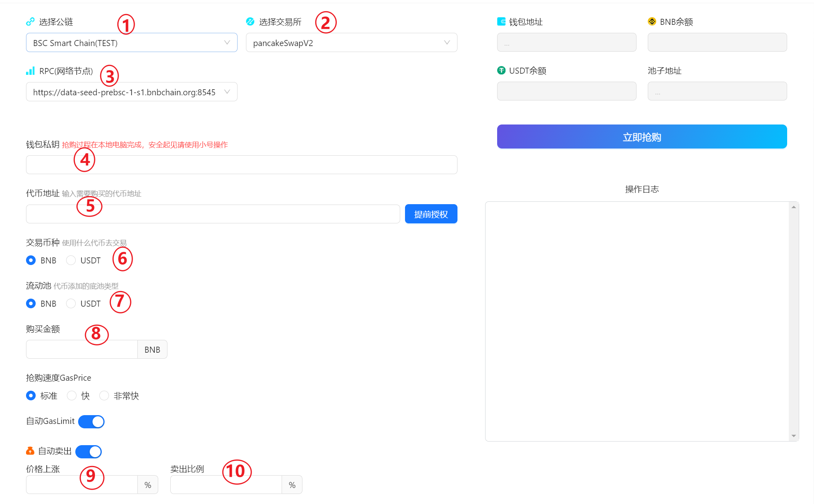Select USDT as the 流动池 type
The image size is (814, 504).
pyautogui.click(x=71, y=304)
